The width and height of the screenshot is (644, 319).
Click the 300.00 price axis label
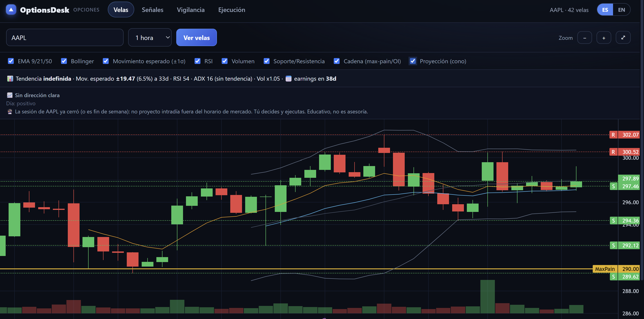(630, 158)
